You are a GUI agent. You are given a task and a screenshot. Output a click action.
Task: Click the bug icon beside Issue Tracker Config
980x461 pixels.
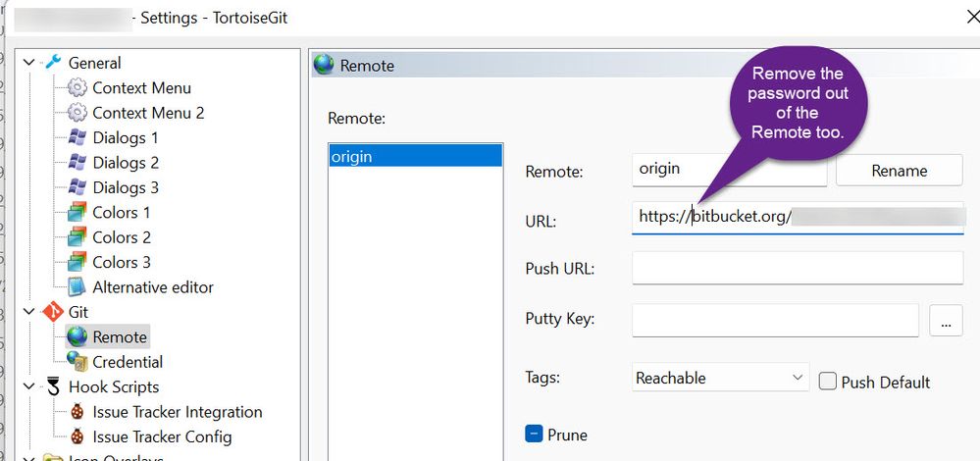(77, 436)
